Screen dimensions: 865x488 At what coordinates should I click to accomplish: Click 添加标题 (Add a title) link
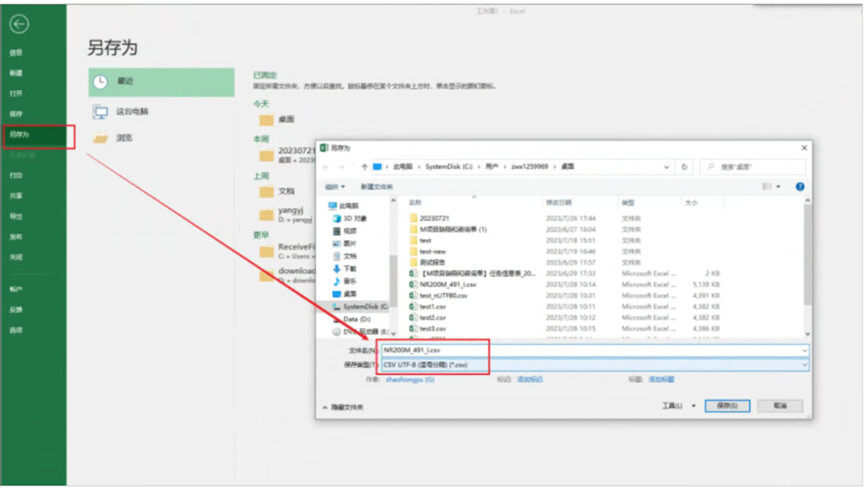[x=661, y=379]
